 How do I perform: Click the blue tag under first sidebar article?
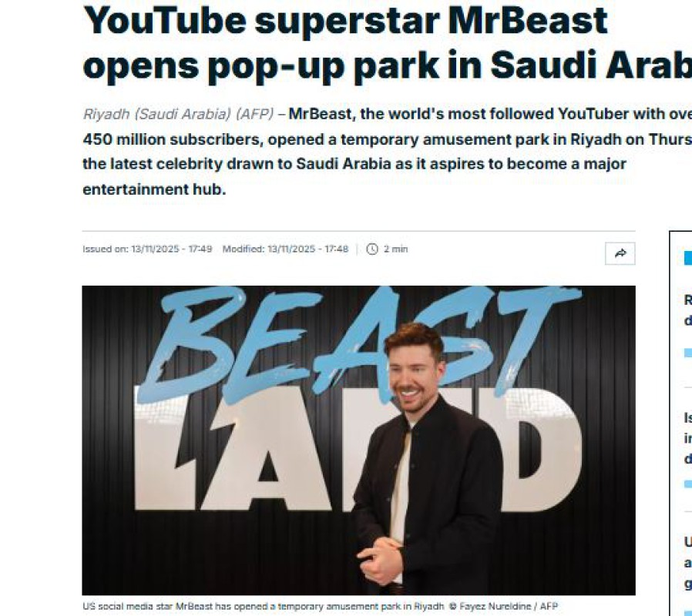pyautogui.click(x=688, y=353)
